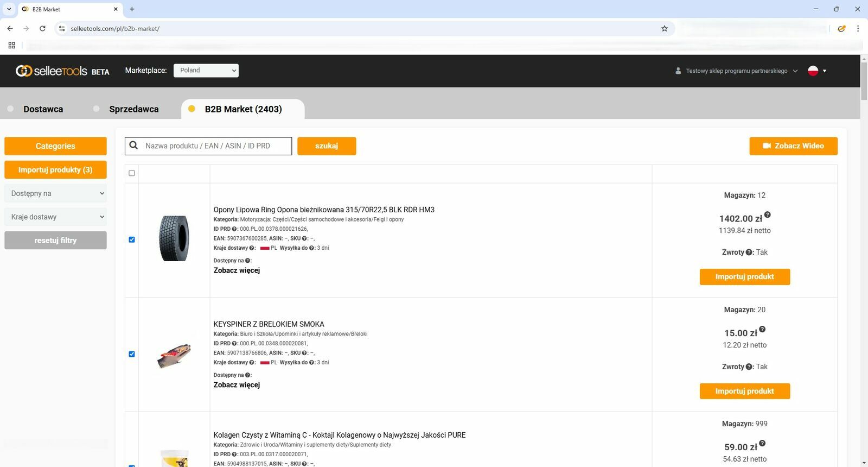Switch to the Sprzedawca tab

[133, 109]
